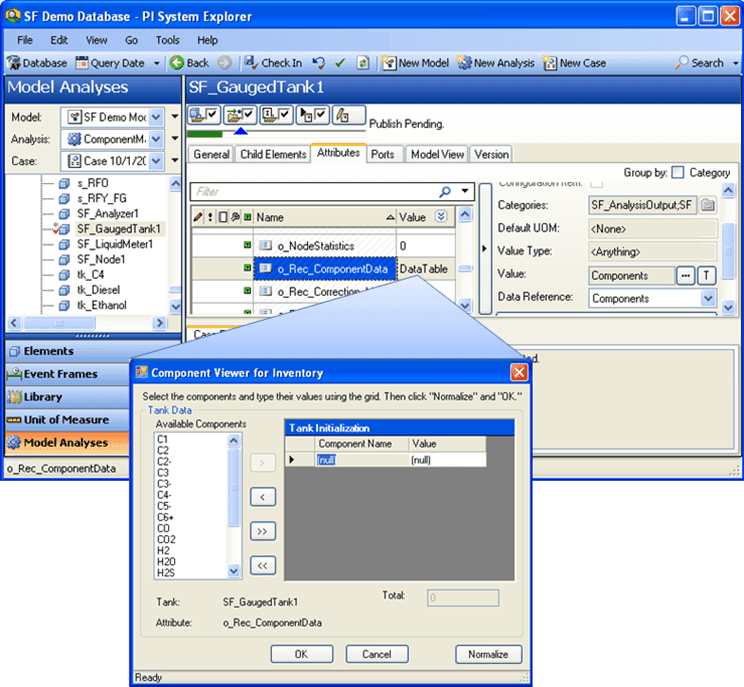This screenshot has height=687, width=744.
Task: Create a New Case
Action: coord(575,63)
